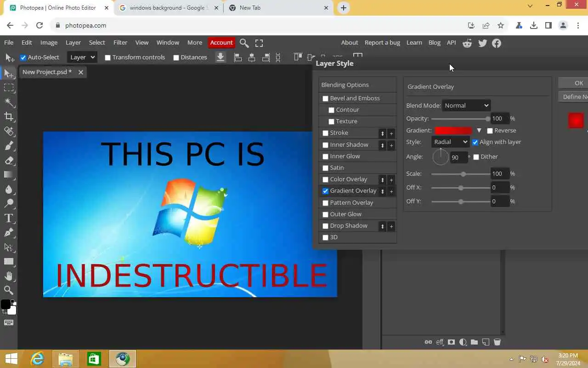The image size is (588, 368).
Task: Add another Stroke with plus button
Action: [x=391, y=133]
